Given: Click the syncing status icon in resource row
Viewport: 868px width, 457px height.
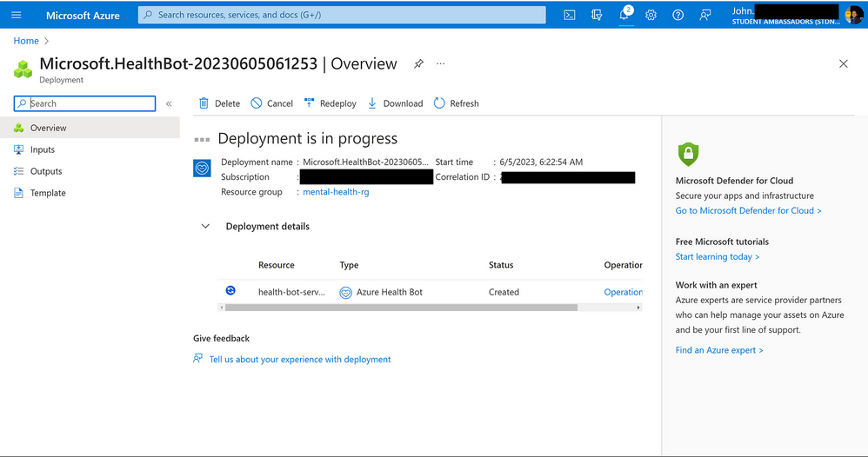Looking at the screenshot, I should pyautogui.click(x=230, y=290).
